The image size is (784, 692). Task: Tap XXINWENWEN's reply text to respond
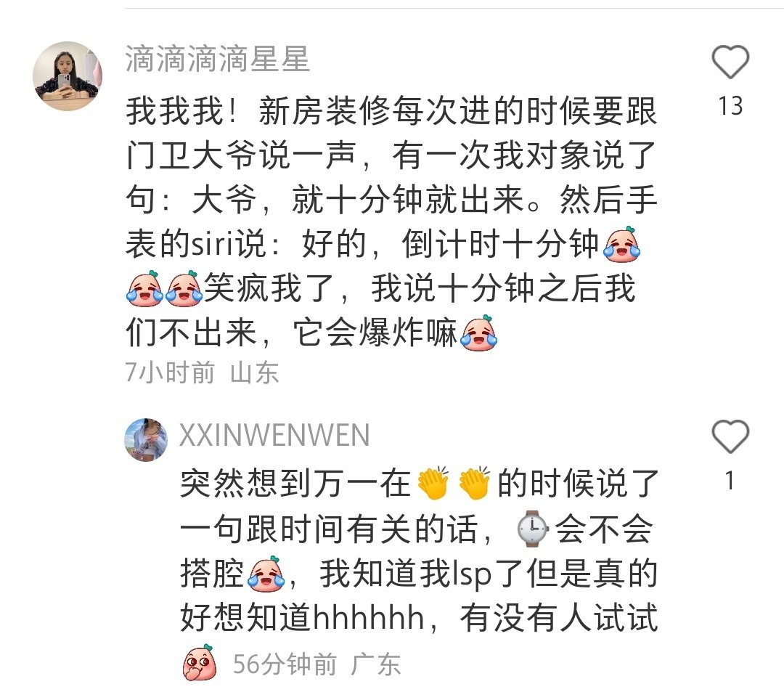(x=419, y=550)
